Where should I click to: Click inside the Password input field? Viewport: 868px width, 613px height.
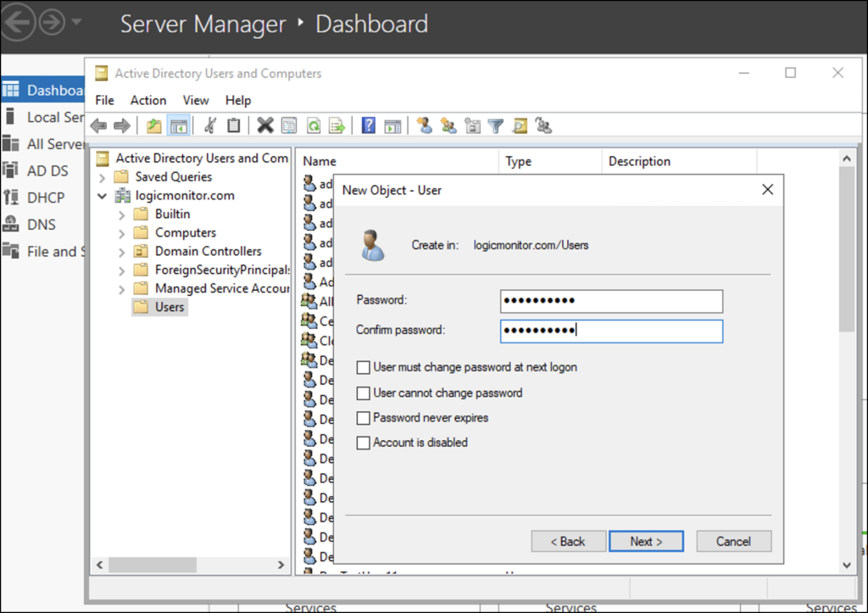click(x=610, y=301)
